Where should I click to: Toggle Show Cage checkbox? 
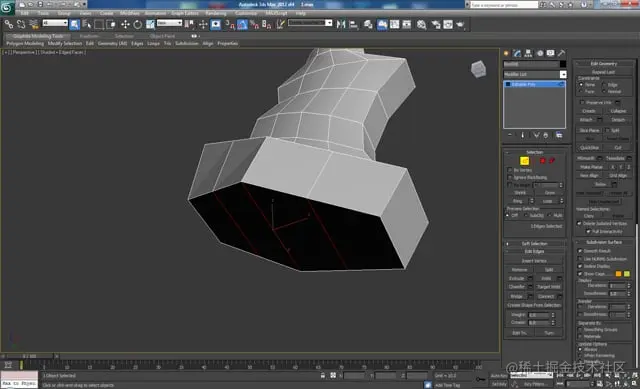pyautogui.click(x=580, y=274)
